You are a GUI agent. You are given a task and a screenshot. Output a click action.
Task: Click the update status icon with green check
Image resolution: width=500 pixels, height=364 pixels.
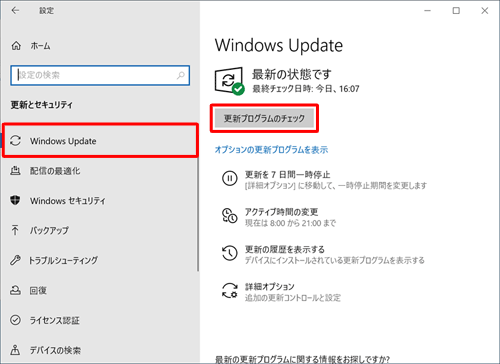tap(229, 81)
